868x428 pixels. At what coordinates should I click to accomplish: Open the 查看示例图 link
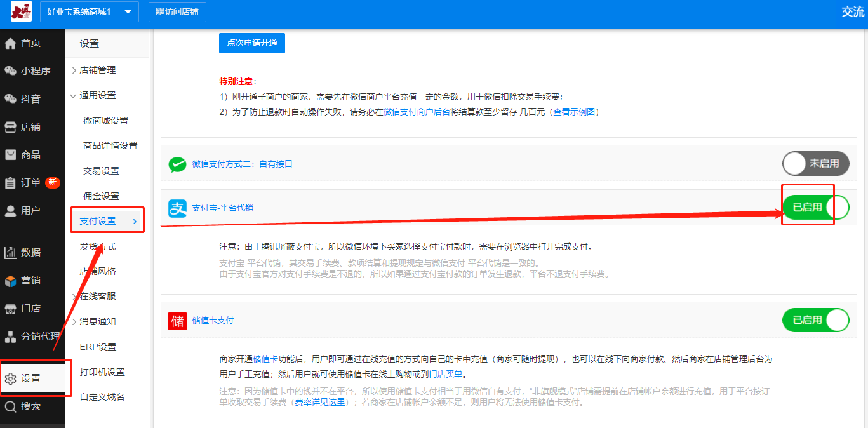[574, 112]
